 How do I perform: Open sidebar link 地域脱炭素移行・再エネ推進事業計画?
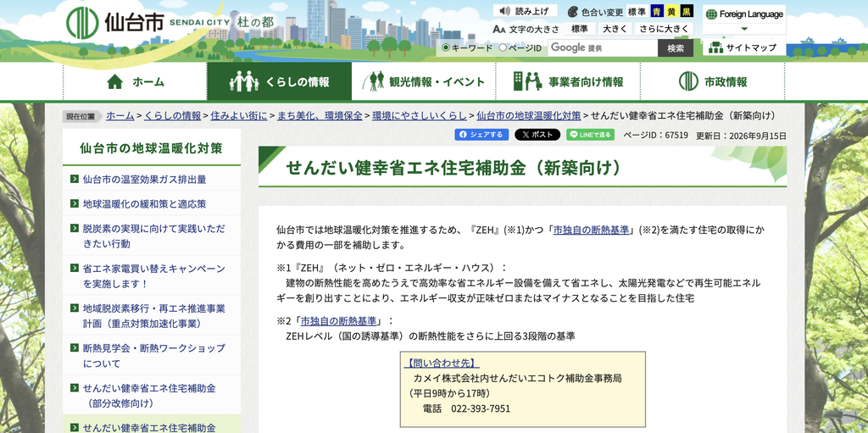[x=154, y=315]
